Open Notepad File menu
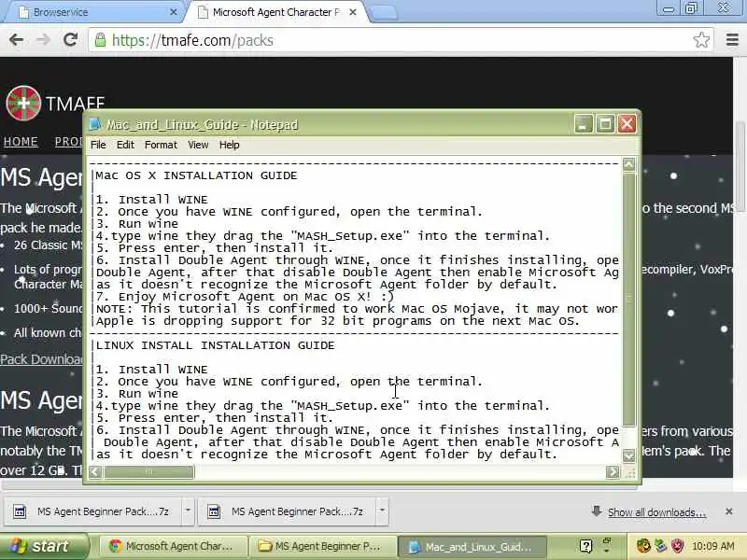 pos(98,145)
